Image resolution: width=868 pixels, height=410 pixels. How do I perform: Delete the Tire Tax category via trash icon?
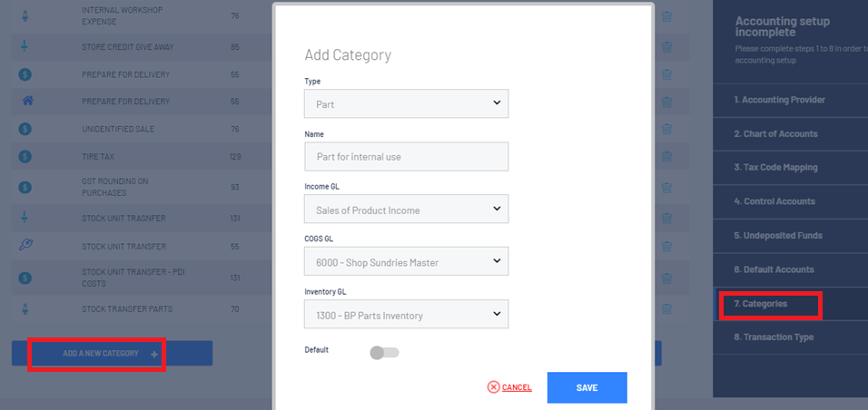pyautogui.click(x=666, y=158)
